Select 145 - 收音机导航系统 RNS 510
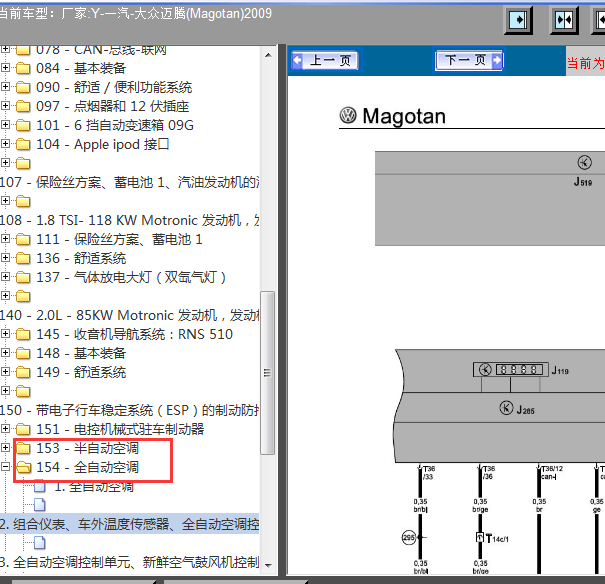The image size is (605, 584). point(134,334)
